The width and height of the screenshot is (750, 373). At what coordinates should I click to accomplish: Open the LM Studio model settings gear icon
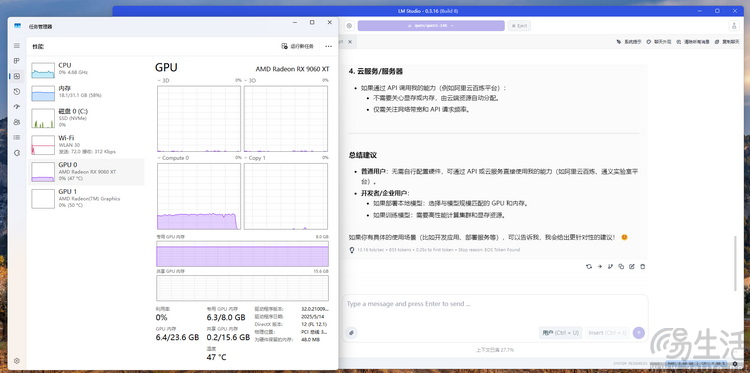click(x=349, y=26)
